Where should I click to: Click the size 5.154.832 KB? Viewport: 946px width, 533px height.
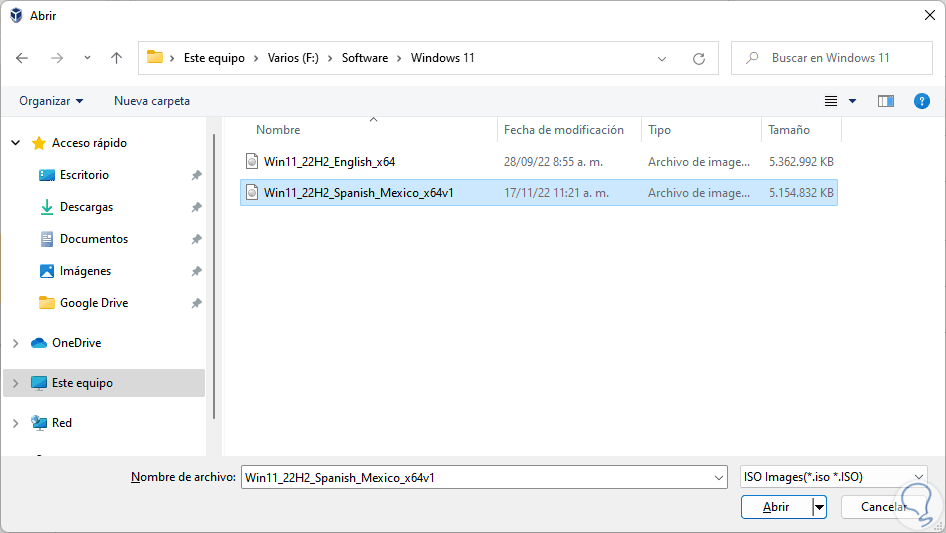pyautogui.click(x=801, y=193)
